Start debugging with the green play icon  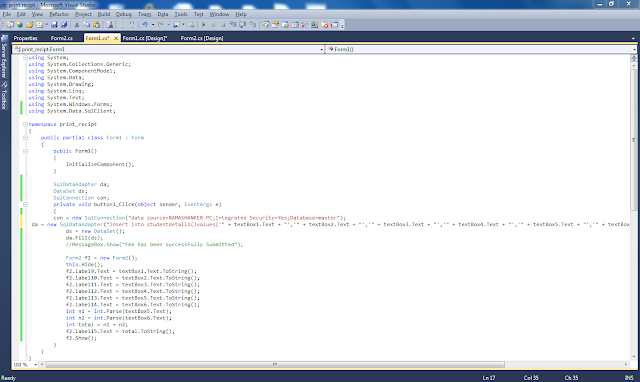point(204,24)
